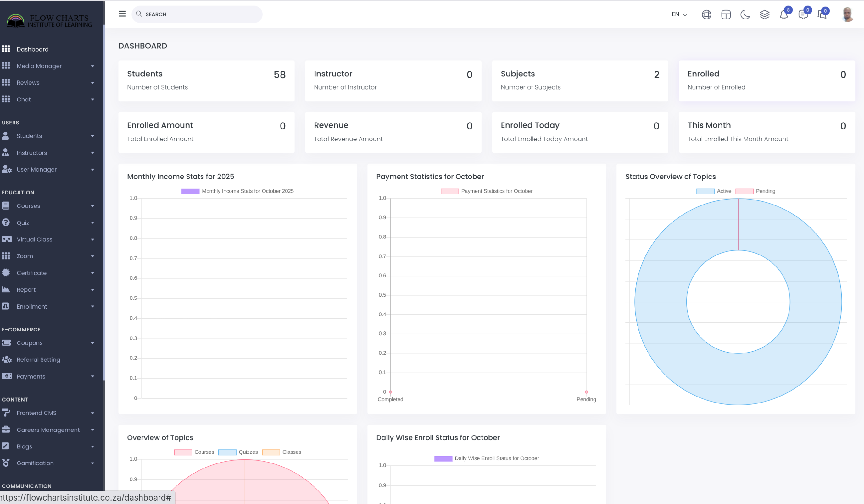Click the Pending legend color swatch
The image size is (864, 504).
click(744, 191)
